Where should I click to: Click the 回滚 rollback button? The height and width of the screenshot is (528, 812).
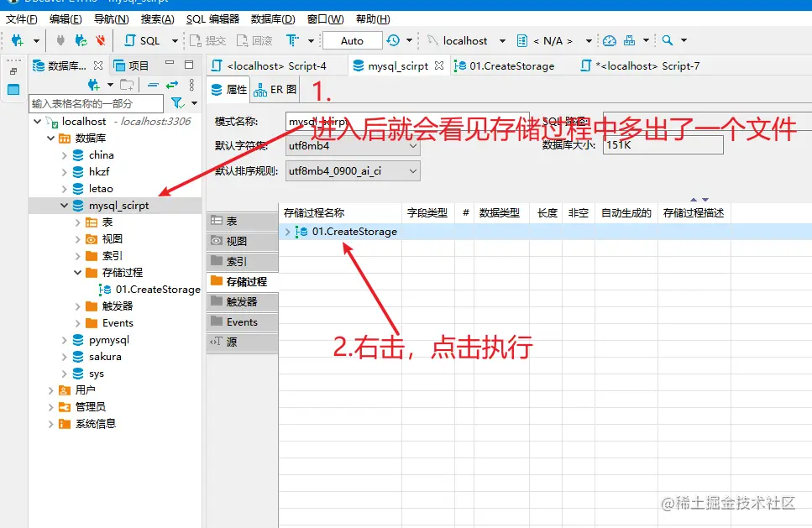click(254, 40)
